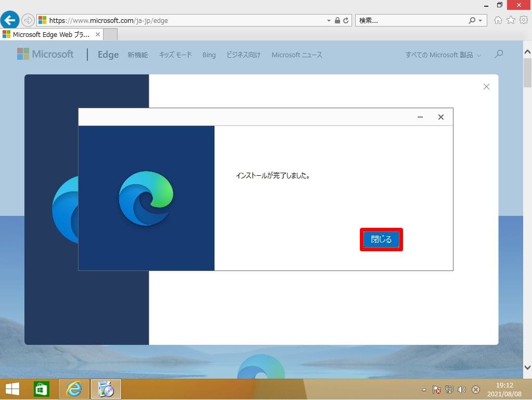Open the Action Center flag icon
532x400 pixels.
tap(437, 390)
